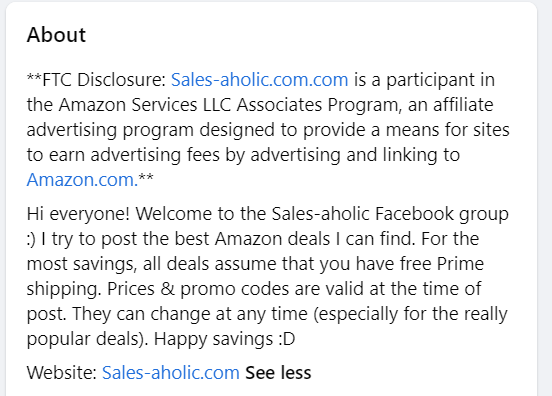The image size is (552, 396).
Task: Click the advertising fees phrase
Action: click(x=155, y=155)
